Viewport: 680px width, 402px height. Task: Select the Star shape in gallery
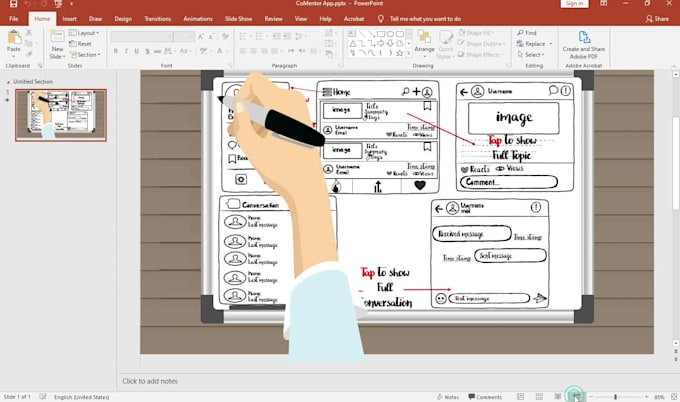[400, 53]
